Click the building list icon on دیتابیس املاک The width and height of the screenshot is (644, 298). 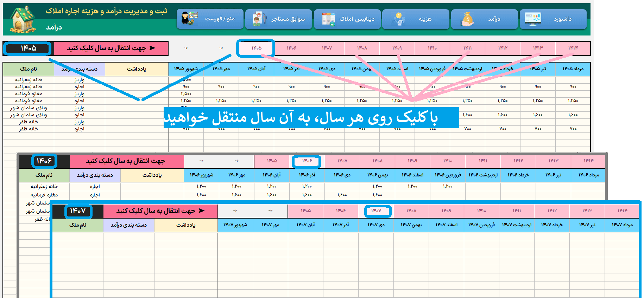click(x=328, y=19)
